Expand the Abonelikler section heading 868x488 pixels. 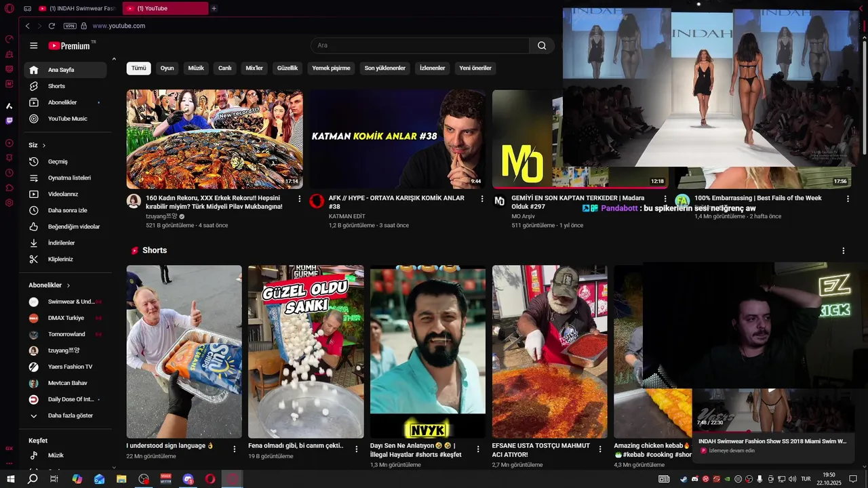[50, 285]
